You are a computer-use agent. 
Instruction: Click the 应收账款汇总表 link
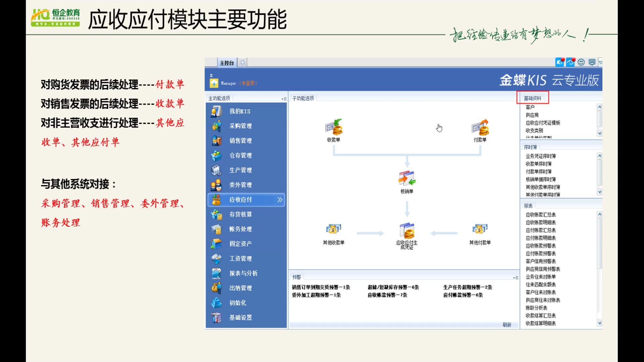point(540,215)
